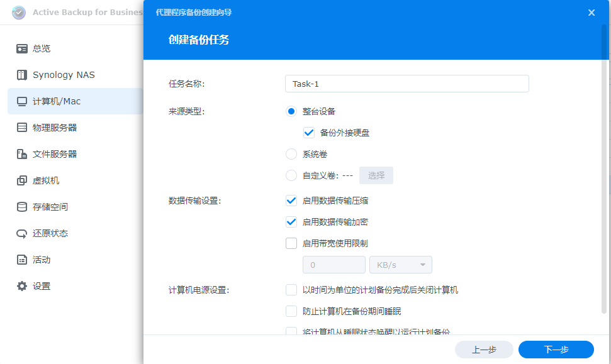
Task: Enable 启用带宽使用限制
Action: (291, 243)
